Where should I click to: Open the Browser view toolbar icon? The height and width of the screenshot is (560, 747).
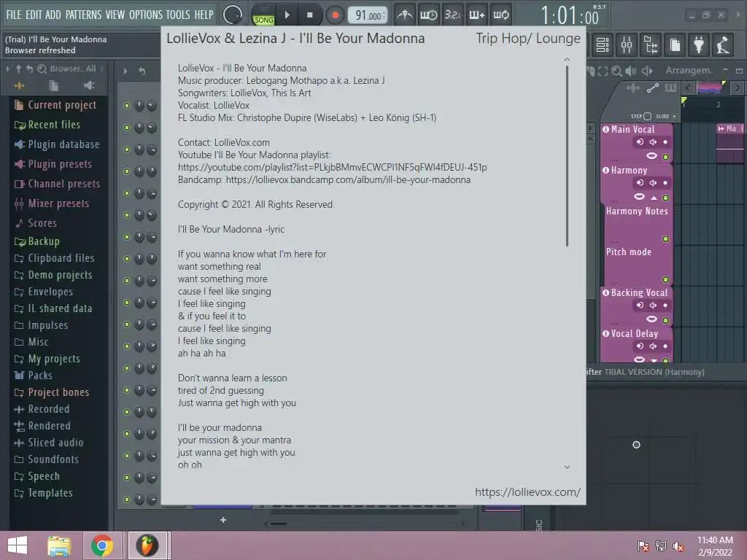(x=651, y=44)
